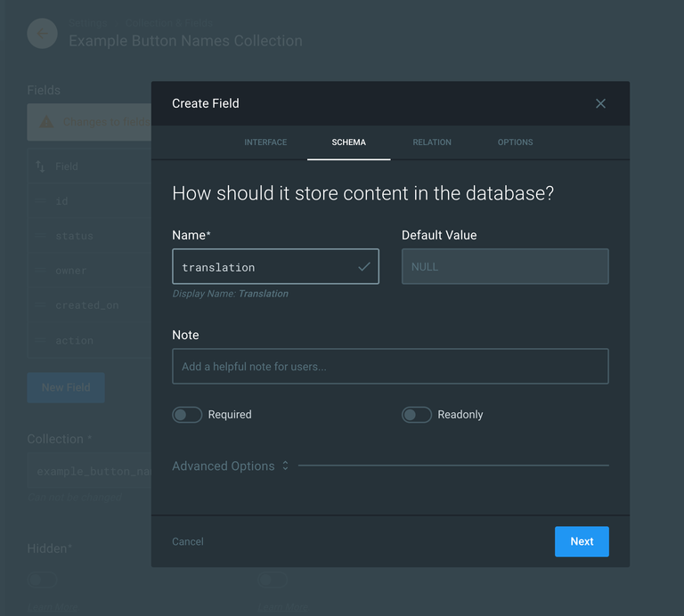This screenshot has height=616, width=684.
Task: Click the checkmark icon in Name field
Action: pos(363,266)
